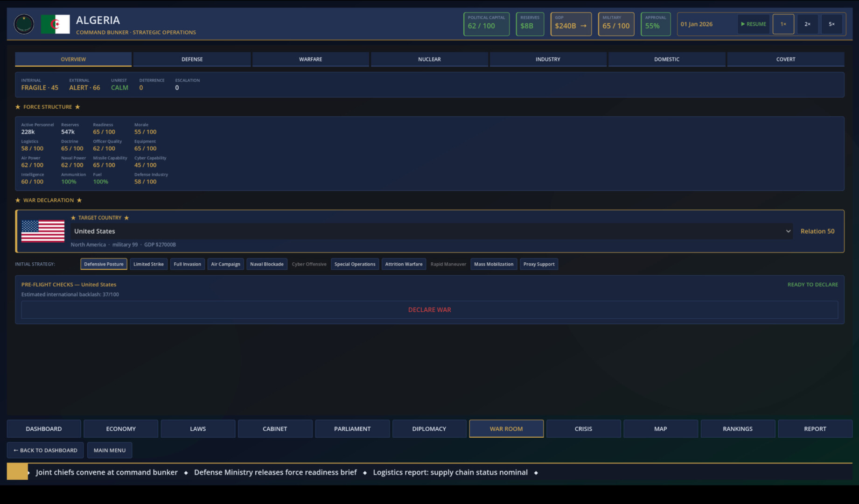
Task: Open the Cabinet screen
Action: point(275,428)
